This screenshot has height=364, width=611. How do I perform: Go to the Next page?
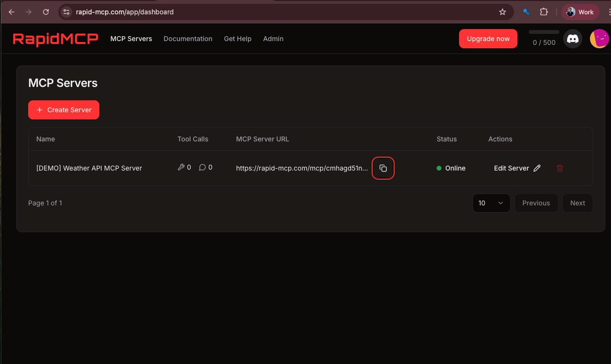[x=577, y=203]
